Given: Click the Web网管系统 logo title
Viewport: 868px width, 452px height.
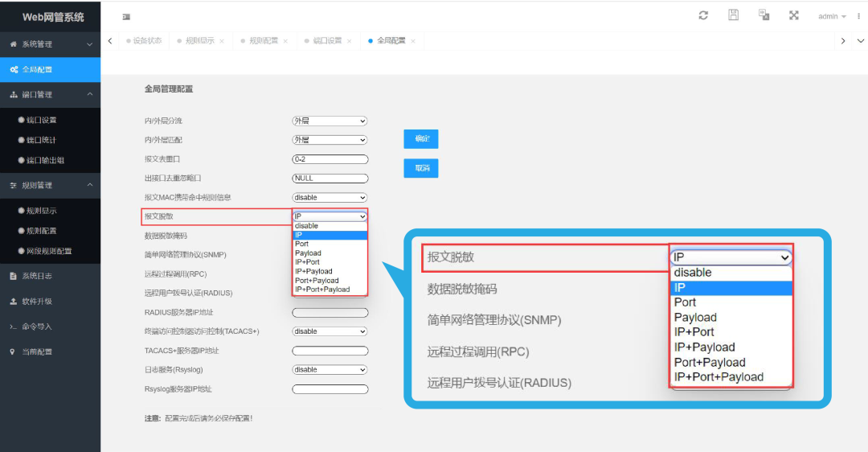Looking at the screenshot, I should 53,17.
